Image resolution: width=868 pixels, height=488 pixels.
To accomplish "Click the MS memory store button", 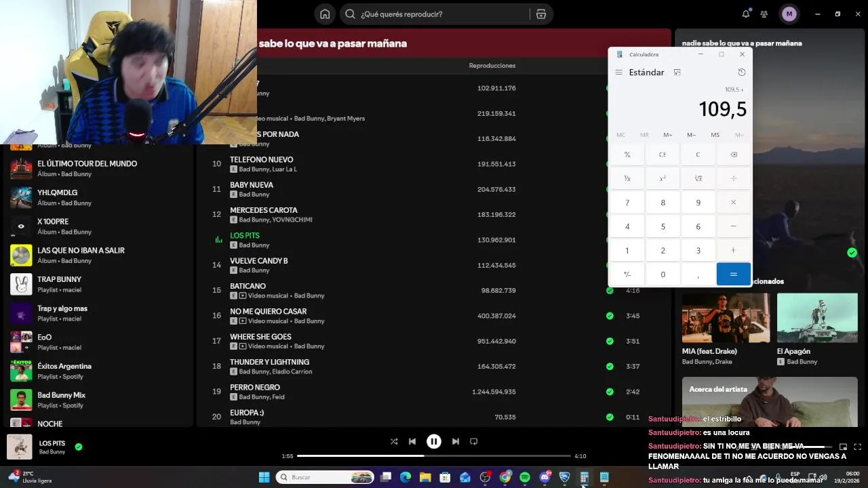I will 715,135.
